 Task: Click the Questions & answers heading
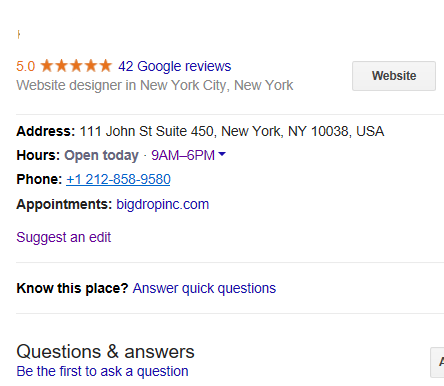[105, 352]
